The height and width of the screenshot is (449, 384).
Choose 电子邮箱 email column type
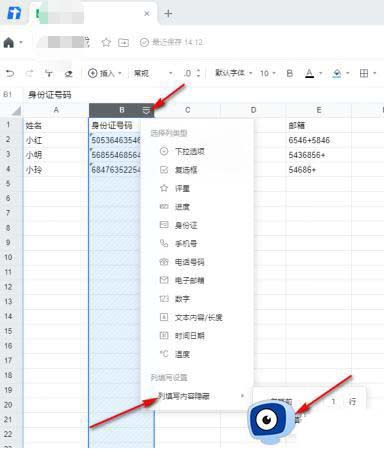point(197,280)
